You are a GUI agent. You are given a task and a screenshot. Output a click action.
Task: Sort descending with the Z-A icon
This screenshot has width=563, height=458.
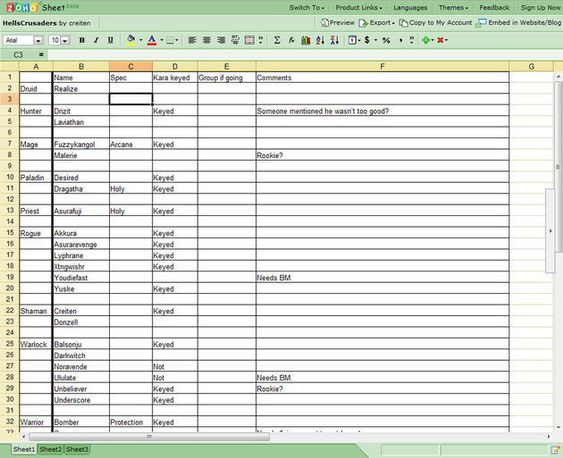click(x=335, y=40)
